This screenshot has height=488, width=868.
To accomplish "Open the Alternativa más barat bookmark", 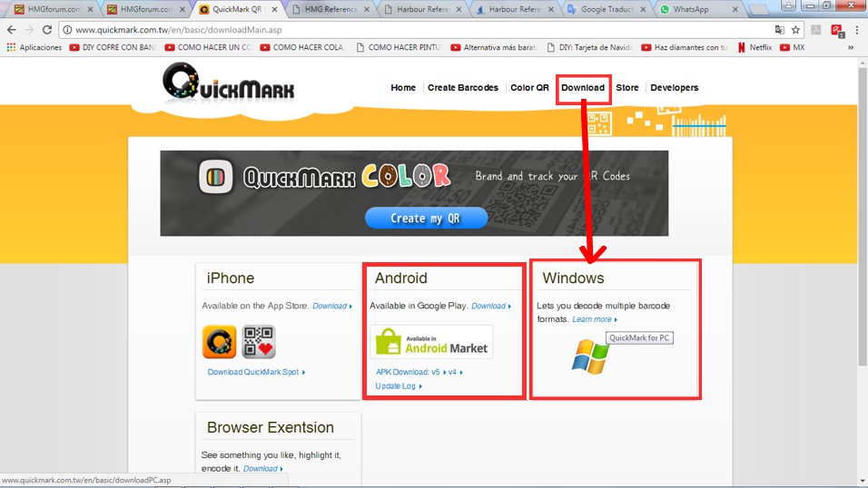I will 494,47.
